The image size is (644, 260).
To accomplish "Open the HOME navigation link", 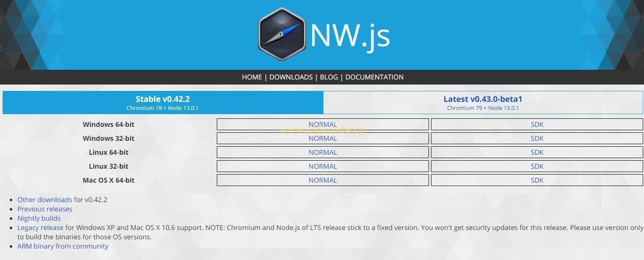I will [x=252, y=77].
